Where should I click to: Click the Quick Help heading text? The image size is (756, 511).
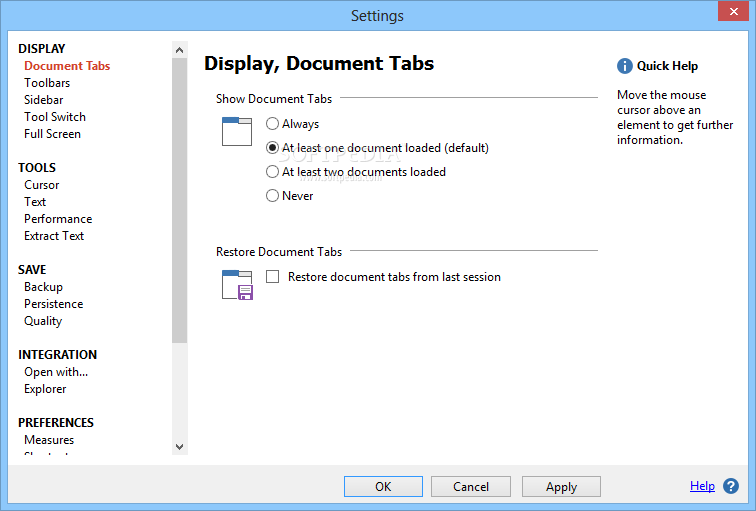pos(667,66)
